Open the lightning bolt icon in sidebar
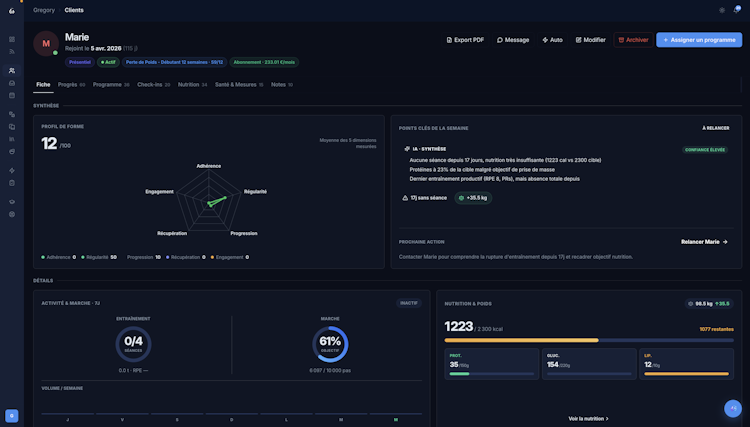 (12, 171)
